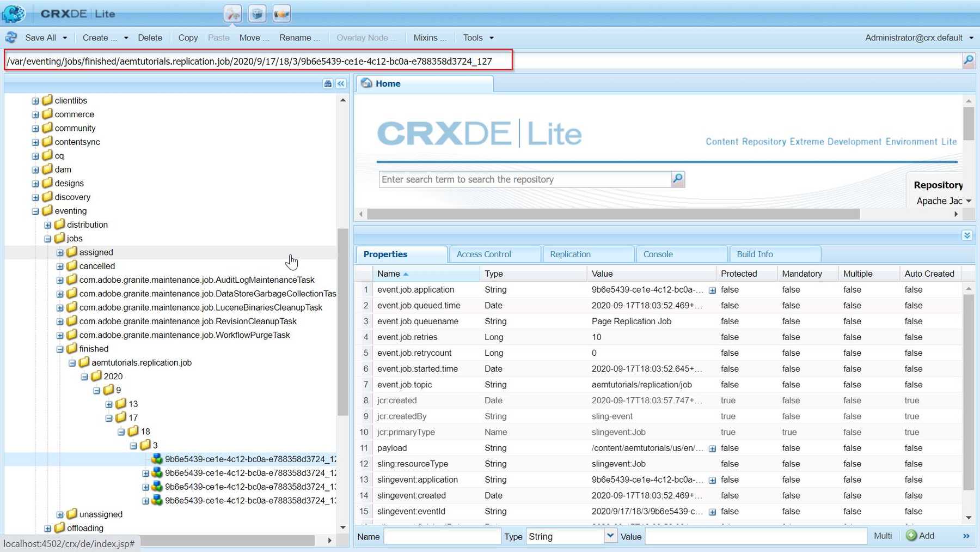Open the property Type dropdown
The height and width of the screenshot is (552, 980).
pyautogui.click(x=610, y=536)
